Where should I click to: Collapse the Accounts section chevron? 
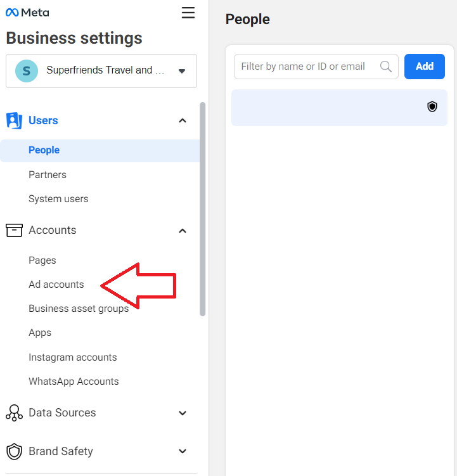pos(183,231)
